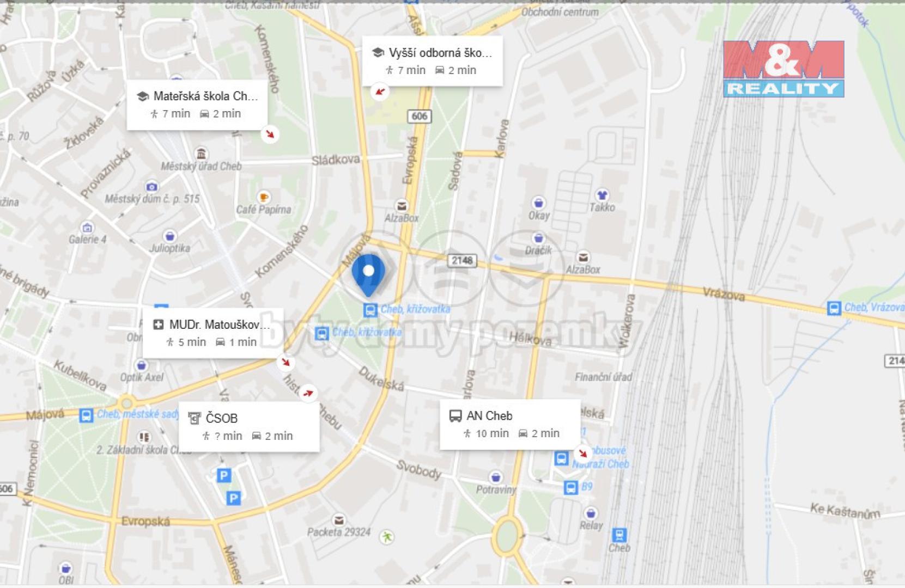Click the red arrow marker near AN Cheb
The width and height of the screenshot is (905, 588).
pyautogui.click(x=582, y=453)
